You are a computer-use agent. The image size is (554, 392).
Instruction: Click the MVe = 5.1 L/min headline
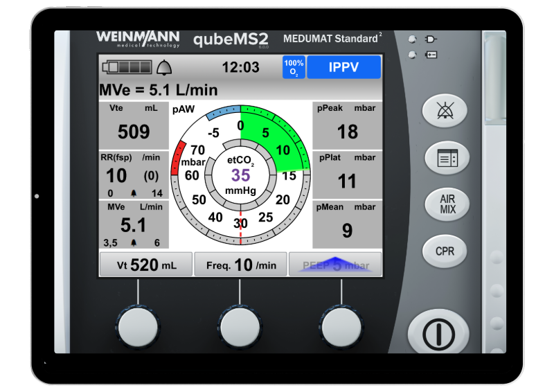159,90
